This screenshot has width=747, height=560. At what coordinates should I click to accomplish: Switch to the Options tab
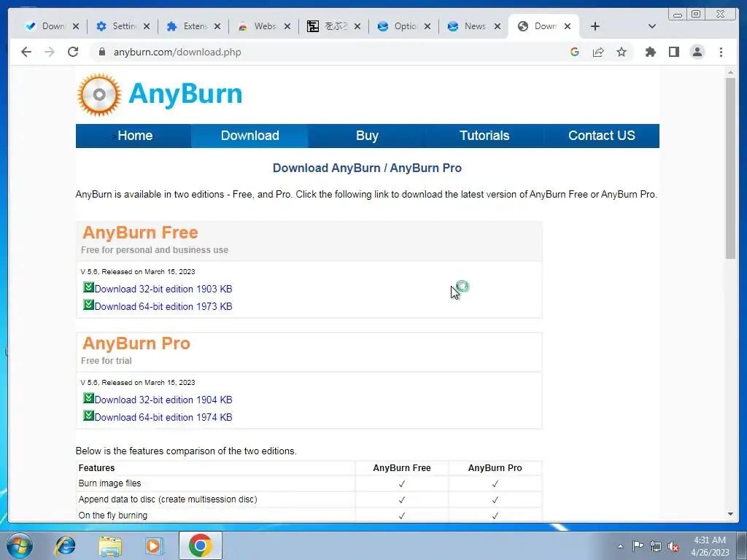coord(404,26)
